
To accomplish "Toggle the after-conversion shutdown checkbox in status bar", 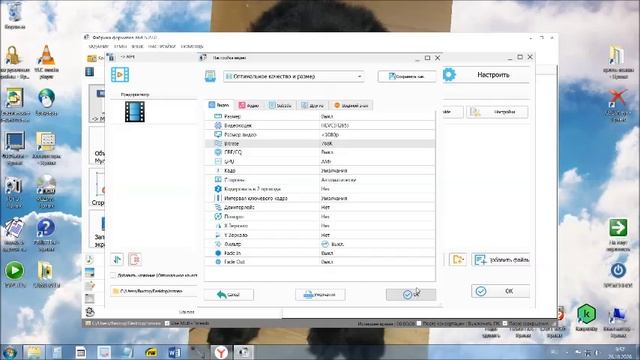I will (419, 323).
